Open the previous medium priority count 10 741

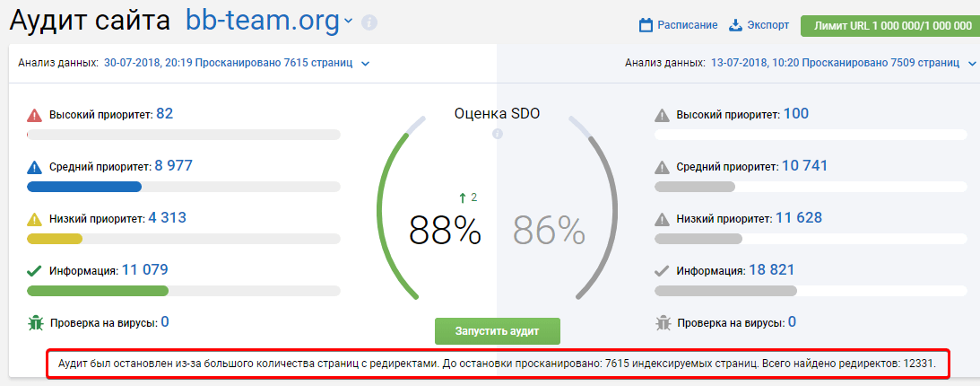click(x=805, y=166)
